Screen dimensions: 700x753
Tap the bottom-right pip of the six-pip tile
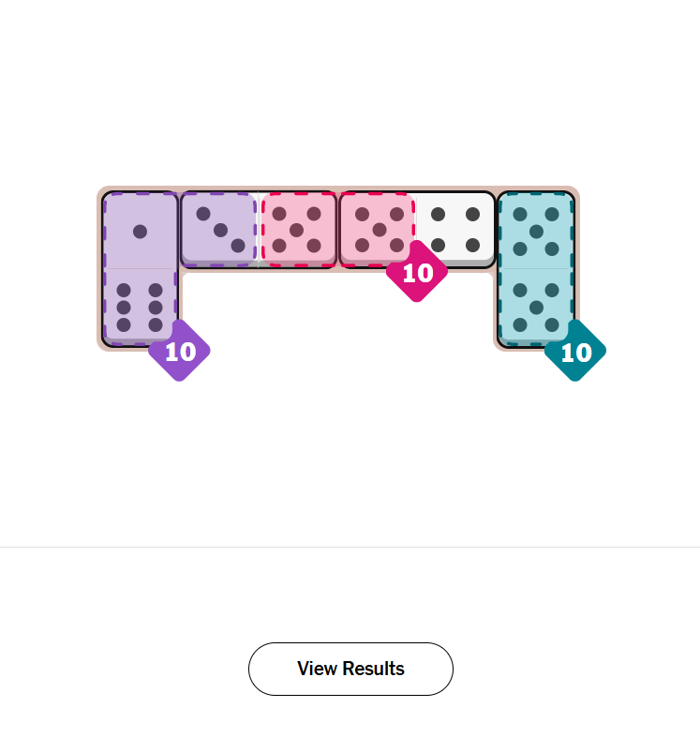click(x=156, y=324)
